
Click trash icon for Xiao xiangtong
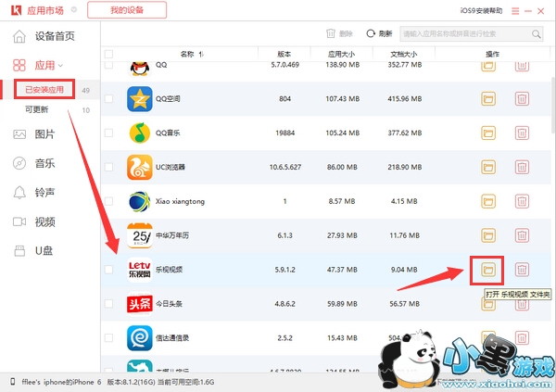pos(522,201)
